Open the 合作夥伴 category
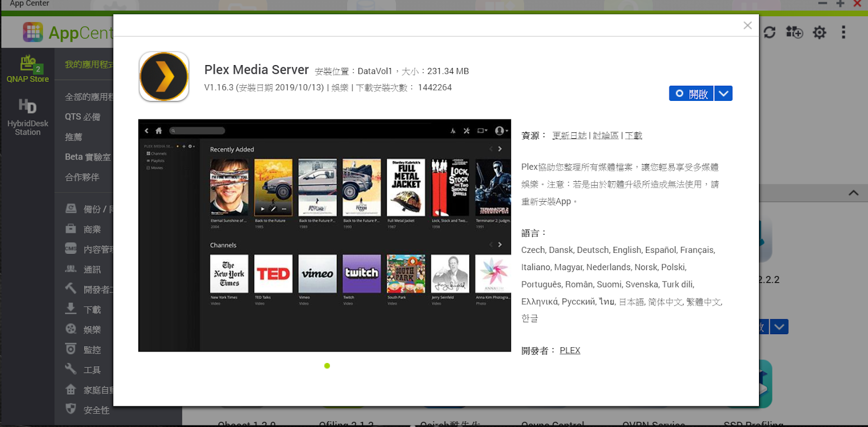868x427 pixels. 82,177
